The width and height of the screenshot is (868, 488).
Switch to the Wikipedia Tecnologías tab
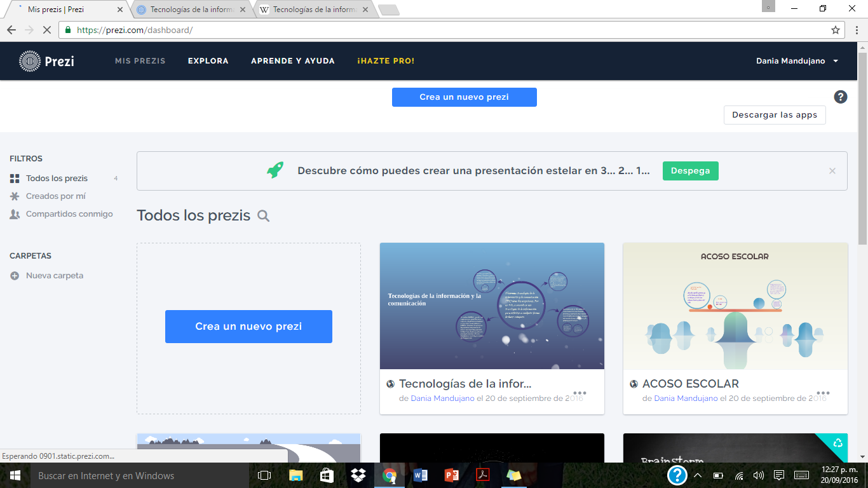click(314, 10)
